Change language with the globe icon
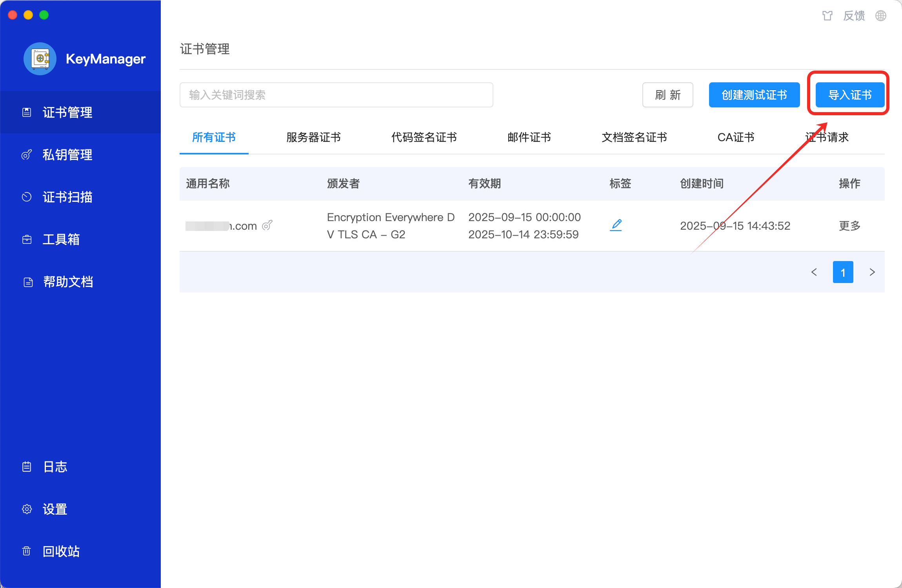Image resolution: width=902 pixels, height=588 pixels. [880, 16]
